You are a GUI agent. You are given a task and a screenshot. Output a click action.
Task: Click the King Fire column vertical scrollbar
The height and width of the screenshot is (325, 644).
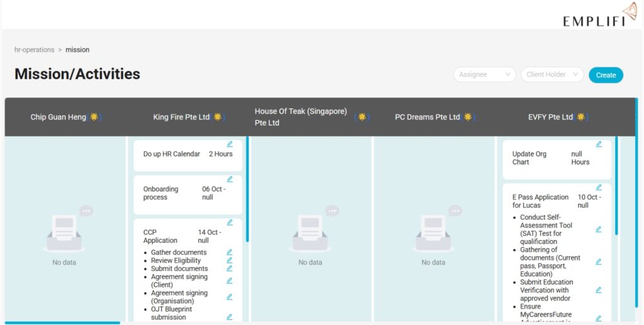point(247,189)
